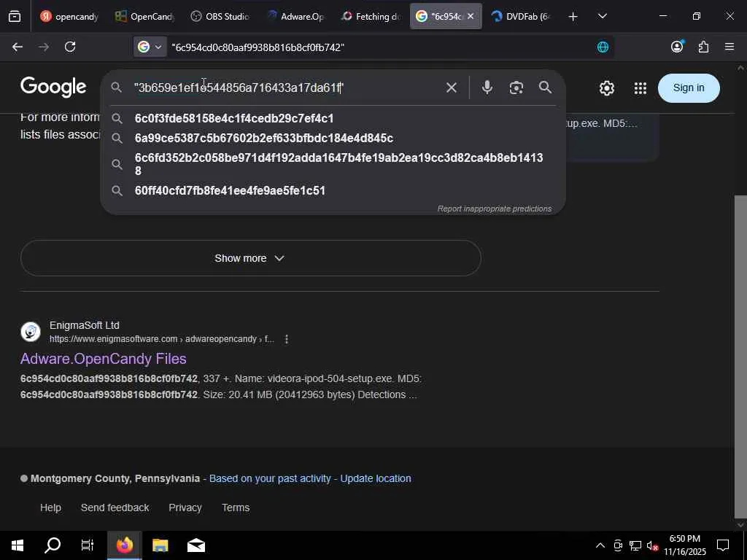Open the Firefox account icon

(x=677, y=46)
